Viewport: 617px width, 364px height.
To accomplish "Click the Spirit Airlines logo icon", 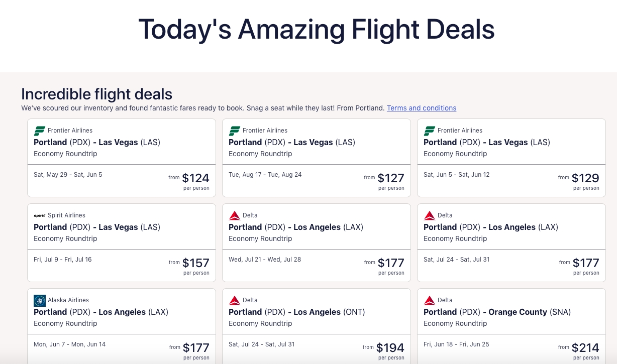I will click(40, 215).
